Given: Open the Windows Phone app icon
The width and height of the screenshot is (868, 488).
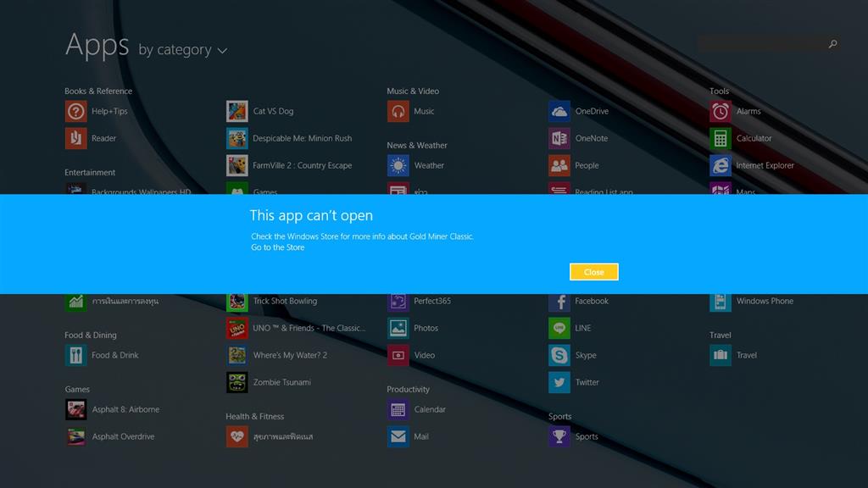Looking at the screenshot, I should (x=721, y=302).
